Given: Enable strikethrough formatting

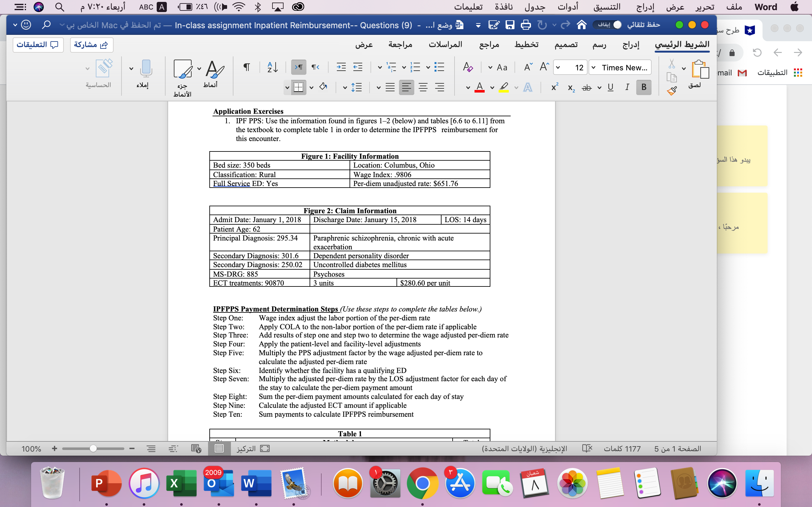Looking at the screenshot, I should coord(586,87).
